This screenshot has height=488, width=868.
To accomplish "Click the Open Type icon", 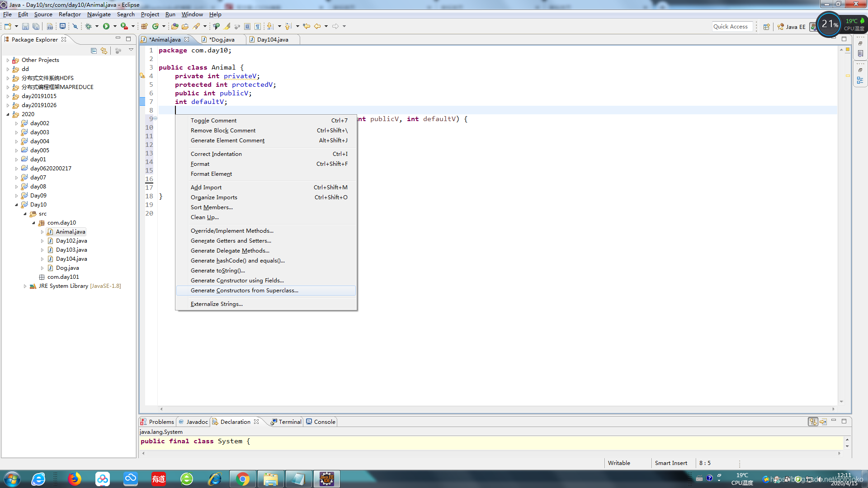I will 175,26.
